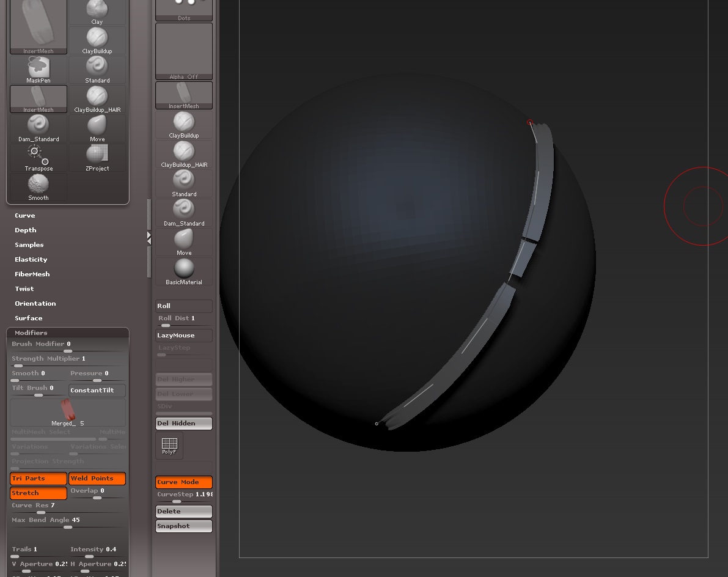Toggle the Stretch setting

point(38,493)
